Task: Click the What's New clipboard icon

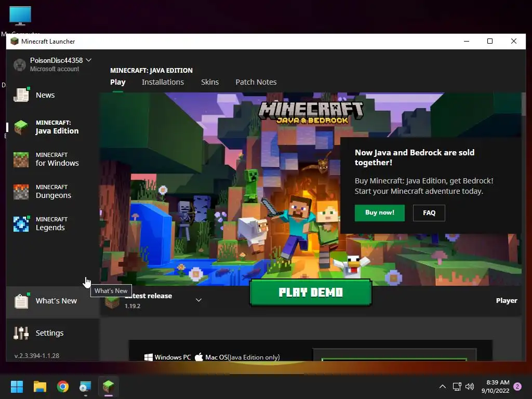Action: coord(21,301)
